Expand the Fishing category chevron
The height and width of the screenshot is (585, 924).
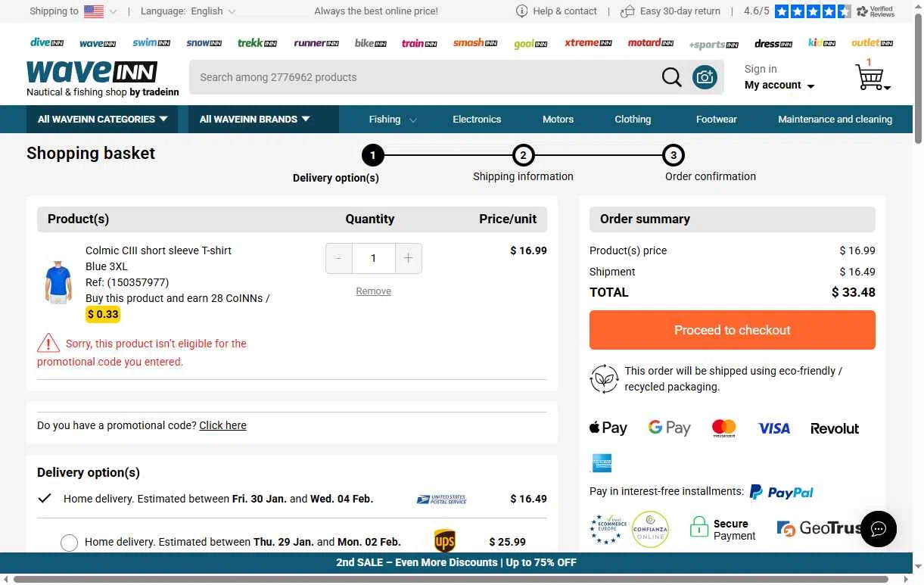[413, 120]
